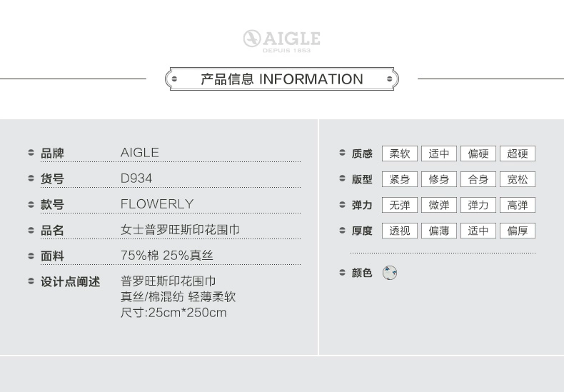Image resolution: width=564 pixels, height=392 pixels.
Task: Click the bullet icon beside 面料
Action: [31, 256]
